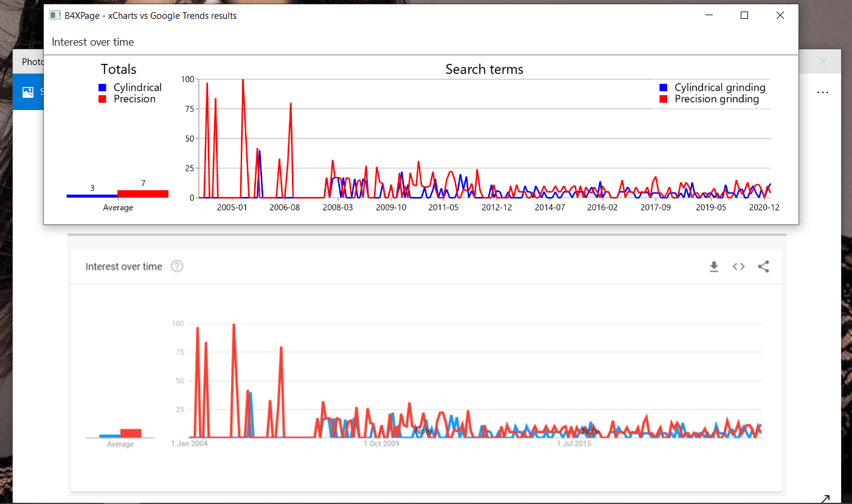This screenshot has width=852, height=504.
Task: Minimize the B4XPage window
Action: point(708,16)
